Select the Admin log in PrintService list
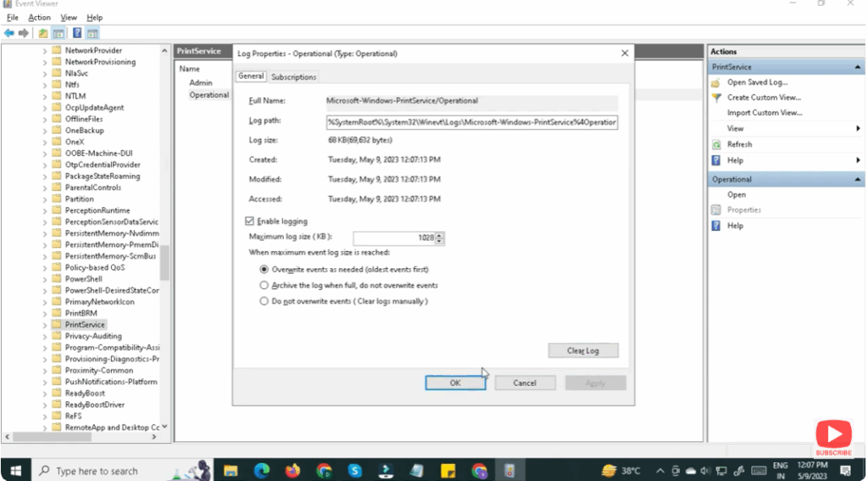The width and height of the screenshot is (868, 481). click(200, 82)
